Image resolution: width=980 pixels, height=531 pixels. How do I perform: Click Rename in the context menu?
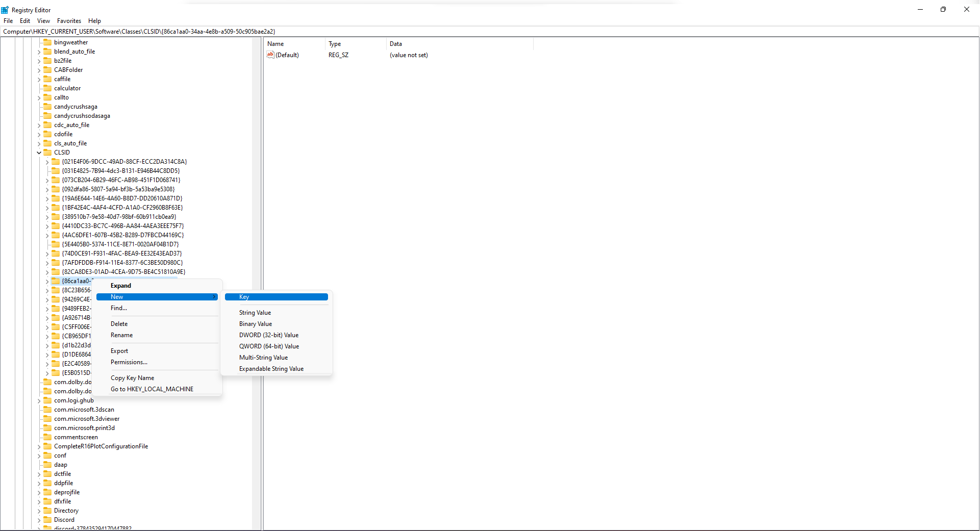(x=157, y=335)
